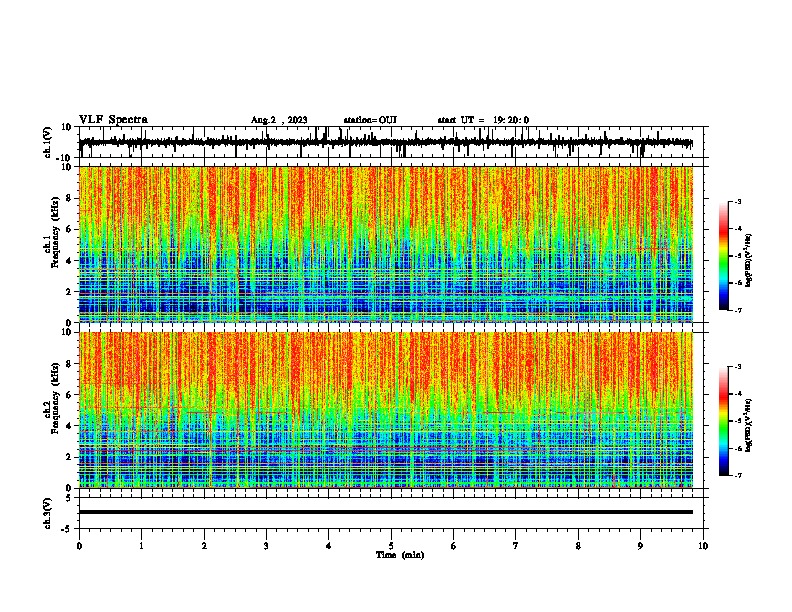Viewport: 792px width, 612px height.
Task: Click time-axis tick label "9"
Action: pos(640,546)
